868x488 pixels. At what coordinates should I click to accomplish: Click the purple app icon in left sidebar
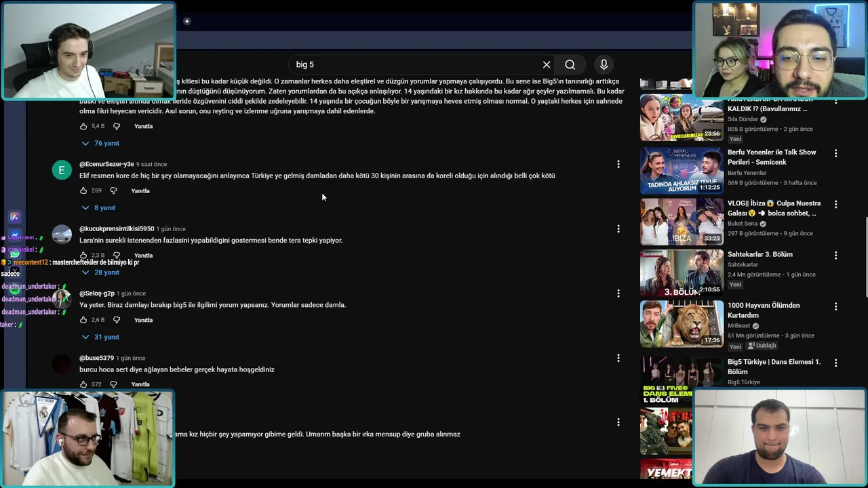(x=14, y=217)
